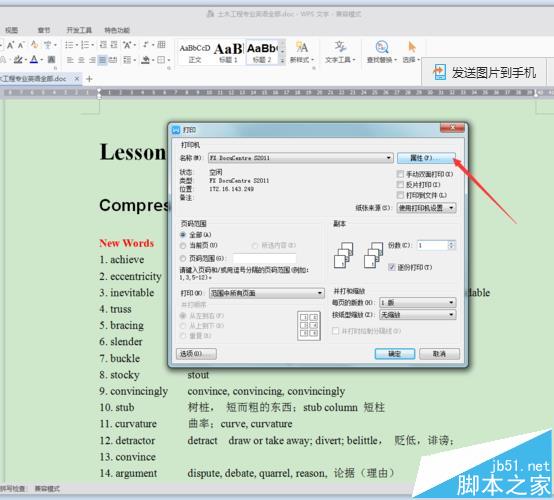Open the 章节 section ribbon tab
The height and width of the screenshot is (500, 554).
click(44, 30)
